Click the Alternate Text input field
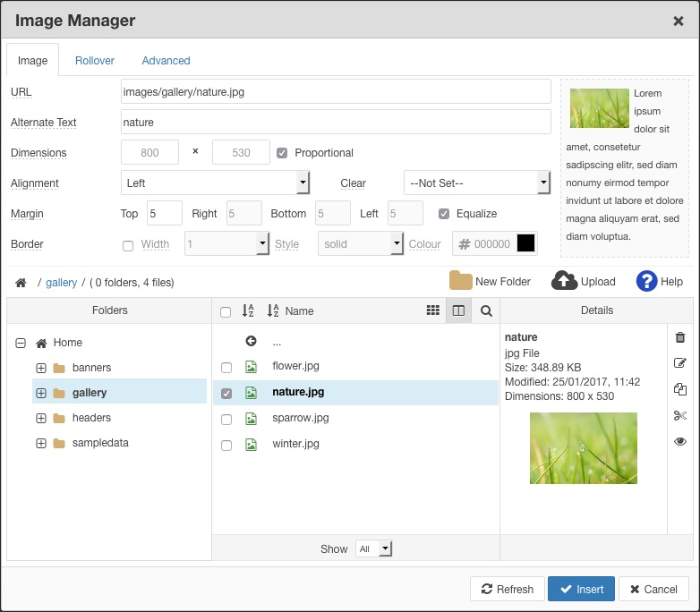This screenshot has width=700, height=612. 336,123
